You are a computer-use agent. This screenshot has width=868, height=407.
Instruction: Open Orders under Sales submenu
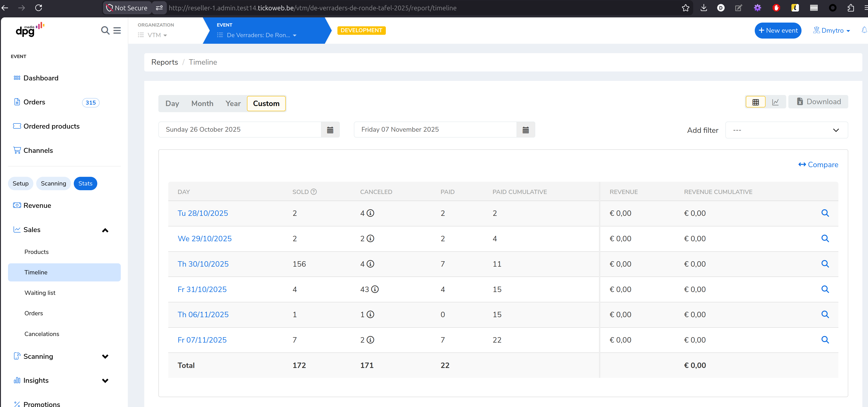(34, 314)
